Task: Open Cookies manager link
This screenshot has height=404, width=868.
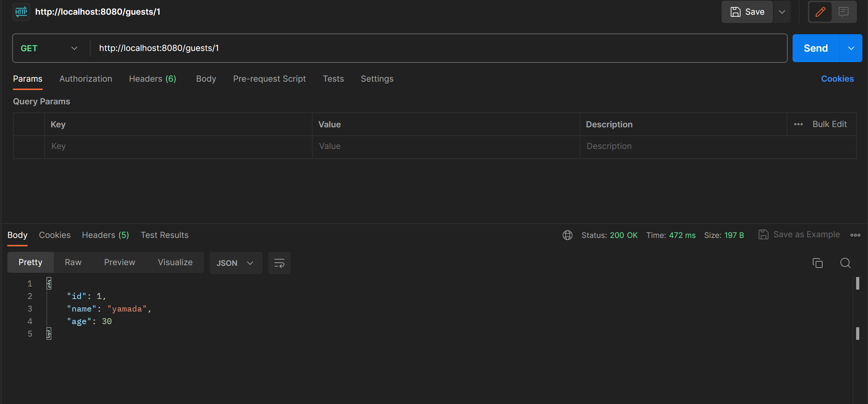Action: coord(837,78)
